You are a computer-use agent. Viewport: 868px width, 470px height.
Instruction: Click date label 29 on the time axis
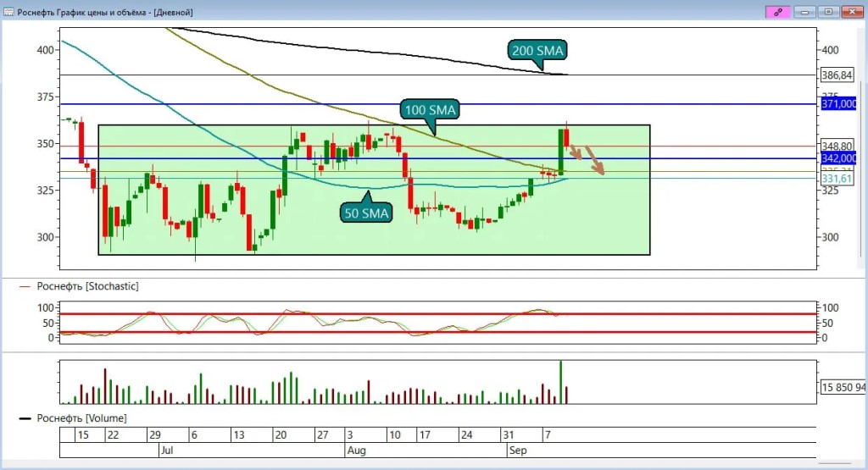tap(155, 434)
